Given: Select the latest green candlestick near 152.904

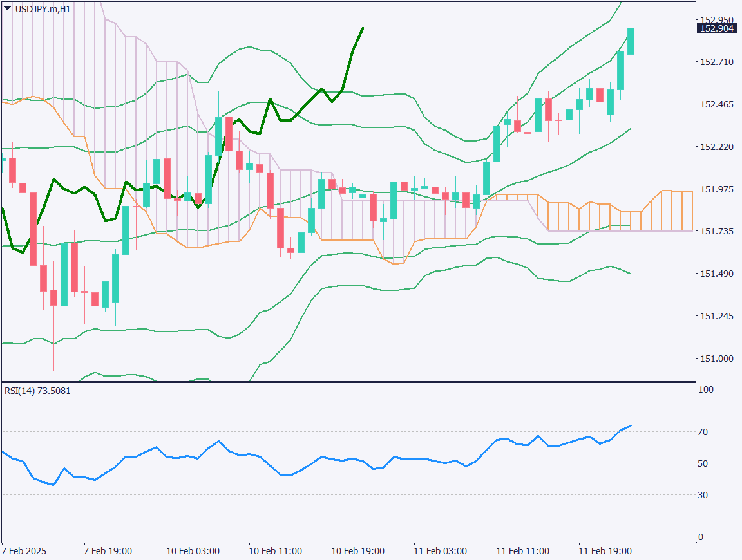Looking at the screenshot, I should 631,41.
